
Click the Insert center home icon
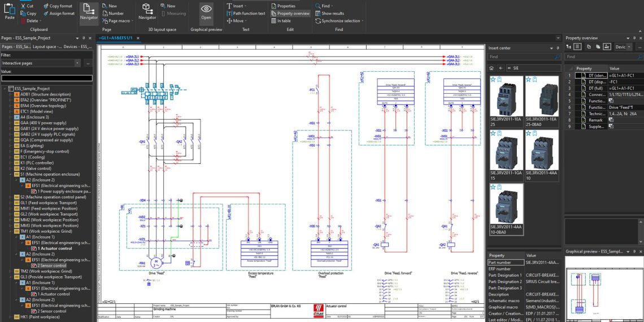(x=492, y=68)
